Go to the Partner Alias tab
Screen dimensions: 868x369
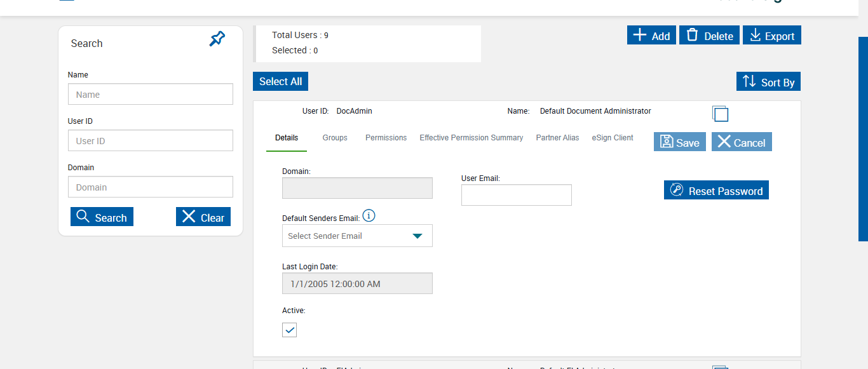(557, 138)
